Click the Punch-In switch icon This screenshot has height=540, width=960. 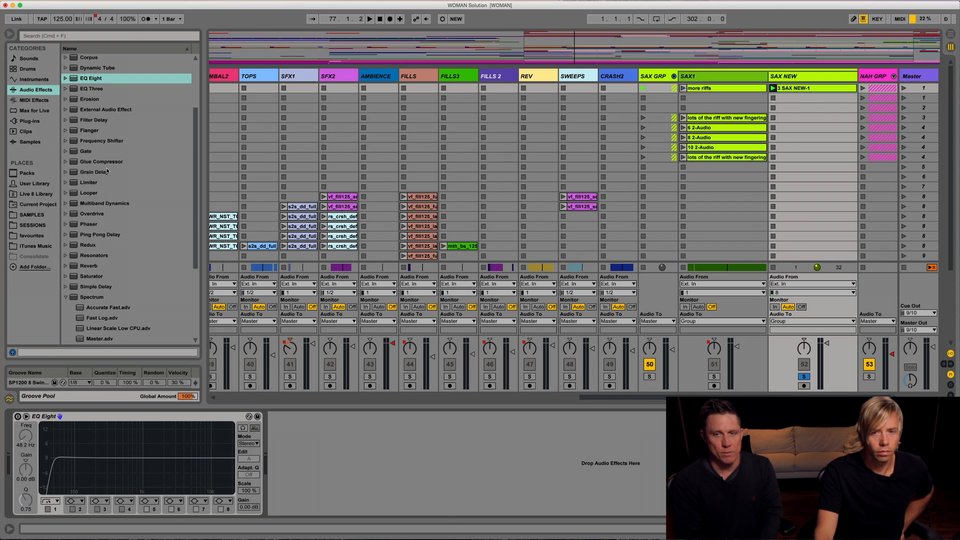pos(641,19)
